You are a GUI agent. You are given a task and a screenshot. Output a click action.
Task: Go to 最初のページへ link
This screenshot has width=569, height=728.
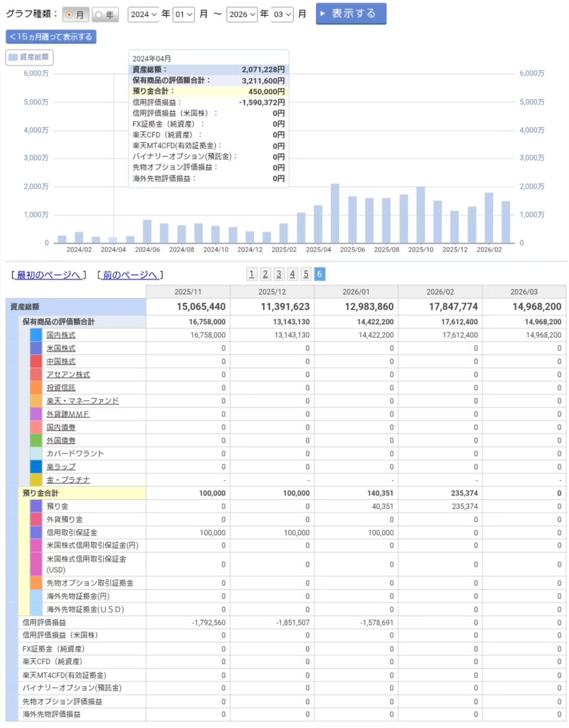(49, 275)
